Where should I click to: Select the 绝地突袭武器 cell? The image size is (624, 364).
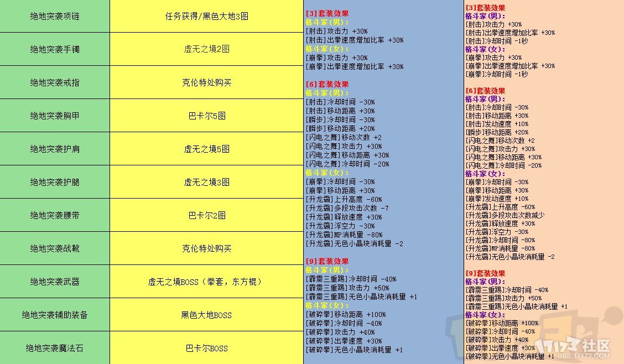(55, 282)
